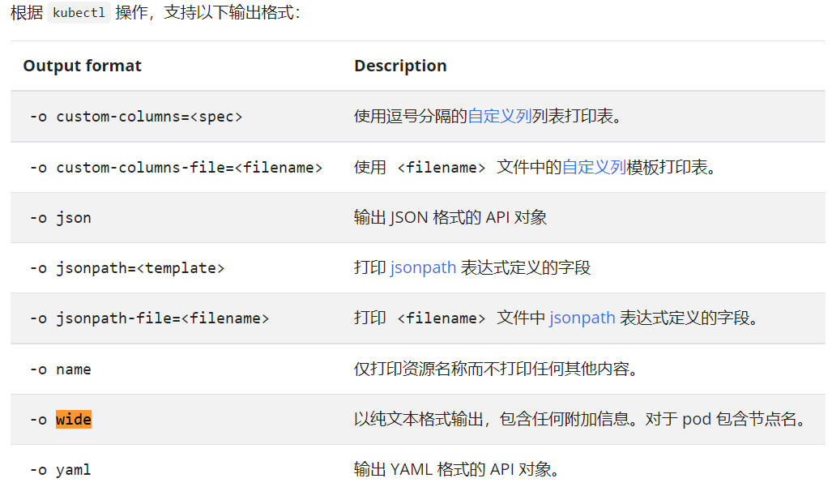The image size is (832, 504).
Task: Follow jsonpath link in the jsonpath=<template> row
Action: (423, 267)
